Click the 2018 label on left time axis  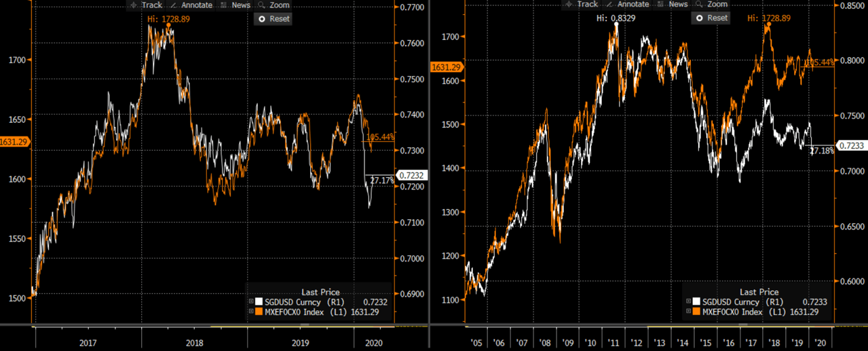195,344
